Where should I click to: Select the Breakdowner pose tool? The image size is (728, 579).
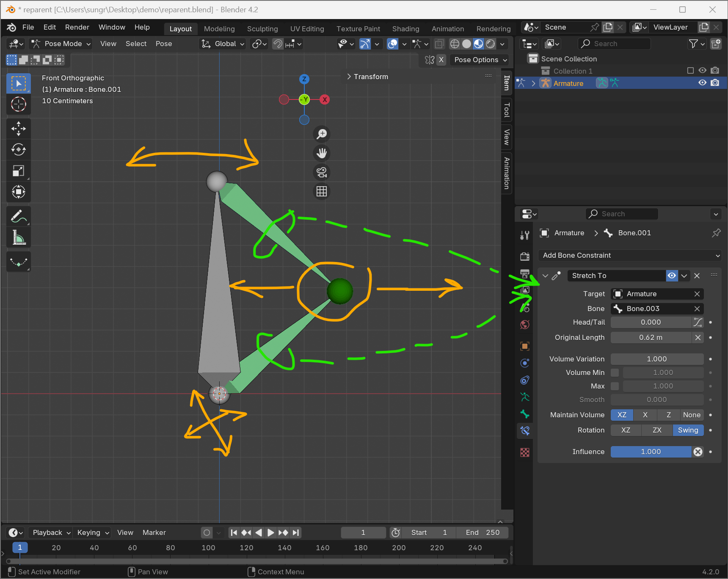[x=18, y=262]
